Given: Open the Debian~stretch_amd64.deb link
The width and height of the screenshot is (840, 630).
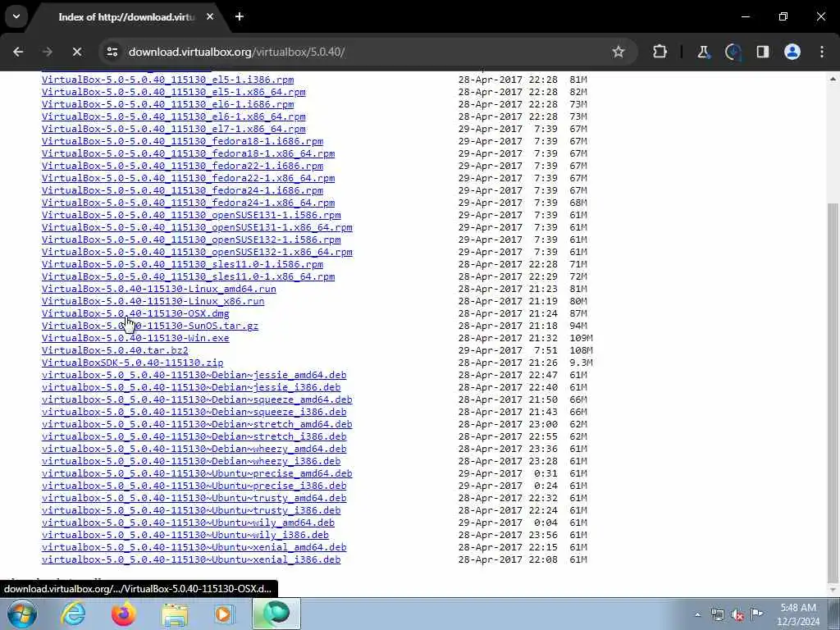Looking at the screenshot, I should tap(197, 424).
